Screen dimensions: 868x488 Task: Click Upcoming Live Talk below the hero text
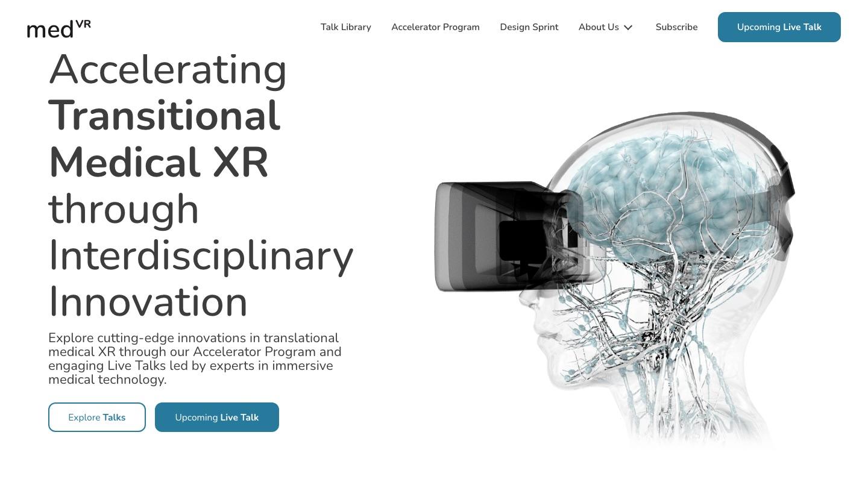click(217, 418)
